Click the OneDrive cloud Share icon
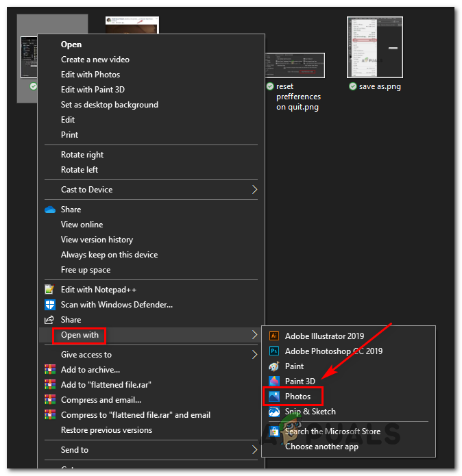 click(x=50, y=210)
